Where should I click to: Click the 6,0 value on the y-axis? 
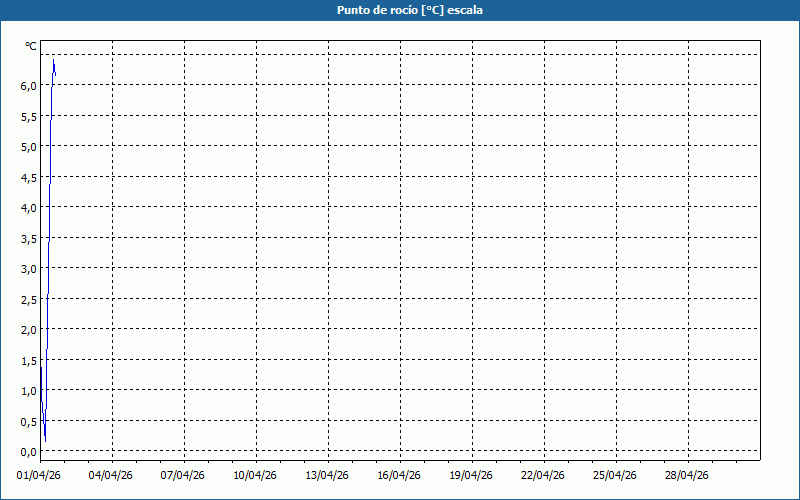pos(29,86)
